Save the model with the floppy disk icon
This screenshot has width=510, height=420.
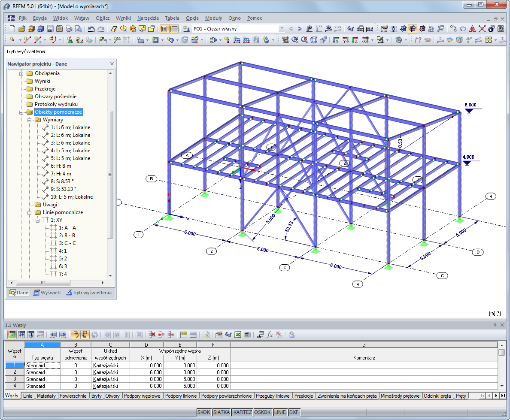point(50,29)
